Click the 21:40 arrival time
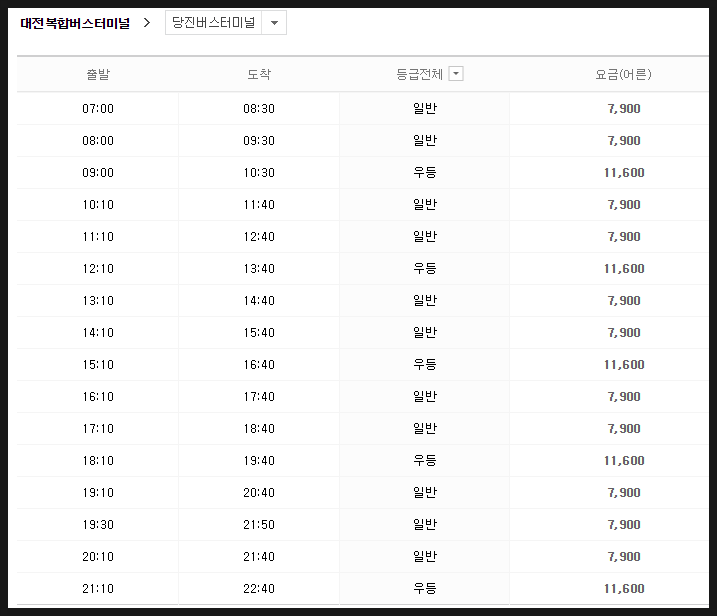 point(259,557)
